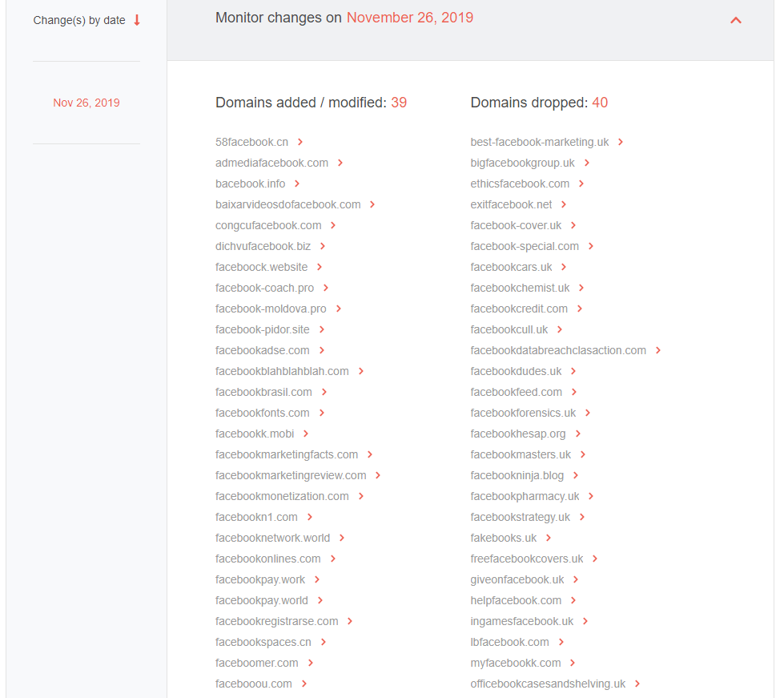Open facebookbrasil.com domain link

click(x=263, y=393)
